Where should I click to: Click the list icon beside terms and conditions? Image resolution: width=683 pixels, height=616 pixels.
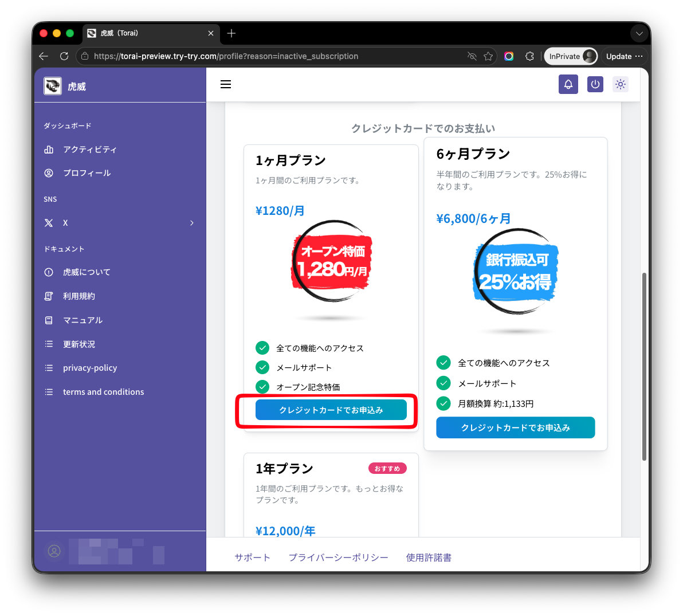click(49, 392)
